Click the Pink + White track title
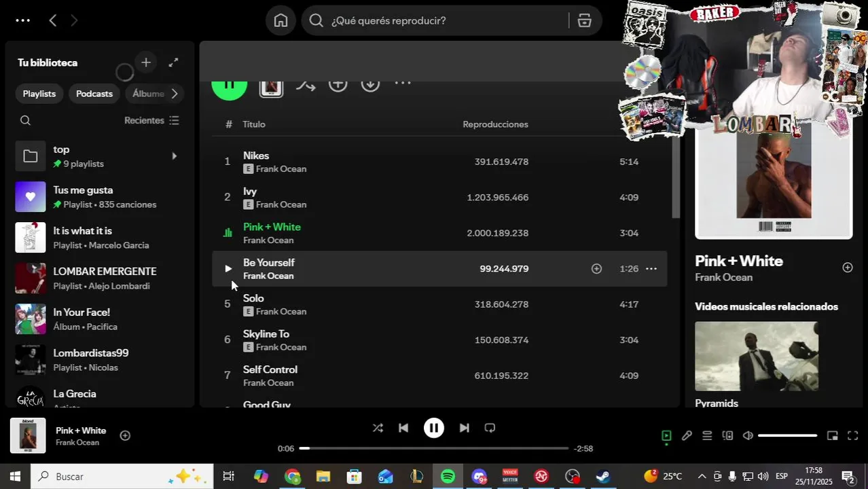The height and width of the screenshot is (489, 868). click(272, 227)
